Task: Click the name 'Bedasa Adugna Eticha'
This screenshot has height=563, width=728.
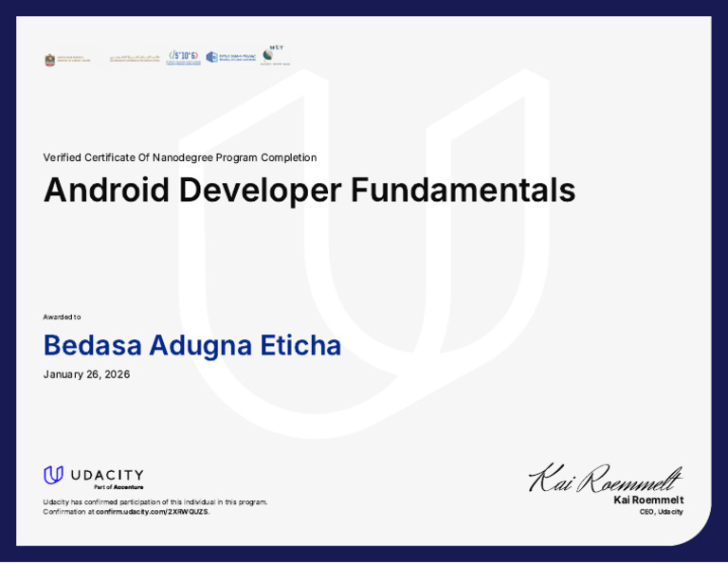Action: click(192, 345)
